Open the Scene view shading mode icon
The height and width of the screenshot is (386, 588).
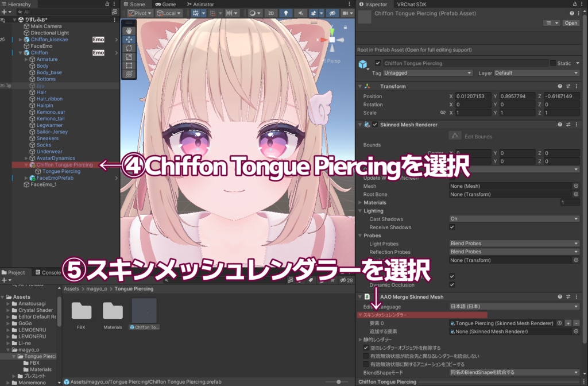click(x=252, y=13)
